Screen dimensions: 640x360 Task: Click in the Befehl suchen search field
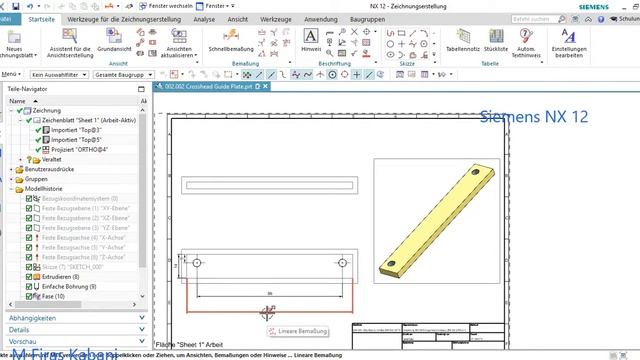(x=534, y=19)
